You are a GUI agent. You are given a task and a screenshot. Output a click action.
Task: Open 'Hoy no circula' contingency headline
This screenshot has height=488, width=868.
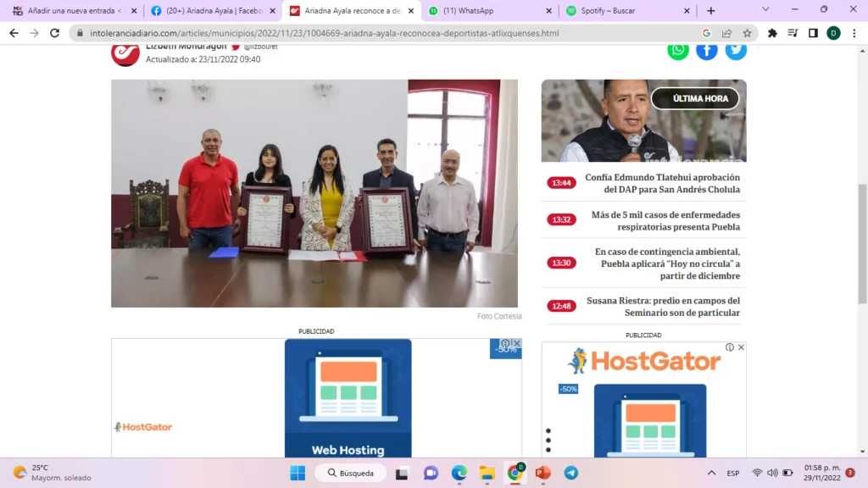tap(667, 264)
